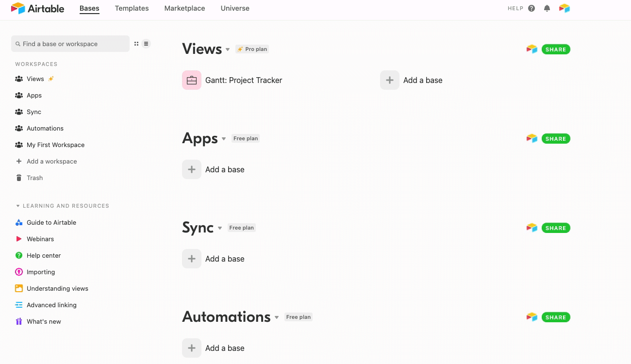The height and width of the screenshot is (364, 631).
Task: Click the Sync workspace people icon
Action: click(x=19, y=112)
